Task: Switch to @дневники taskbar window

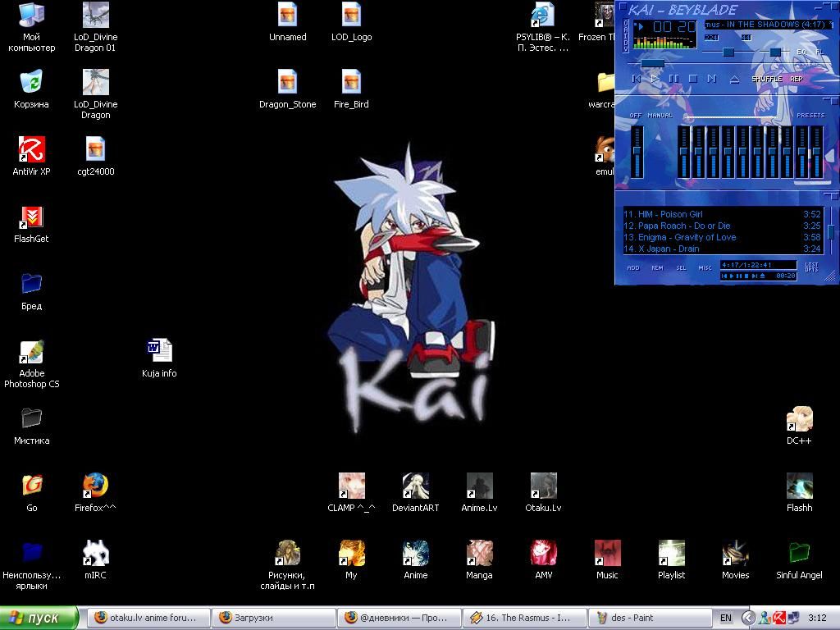Action: pos(399,618)
